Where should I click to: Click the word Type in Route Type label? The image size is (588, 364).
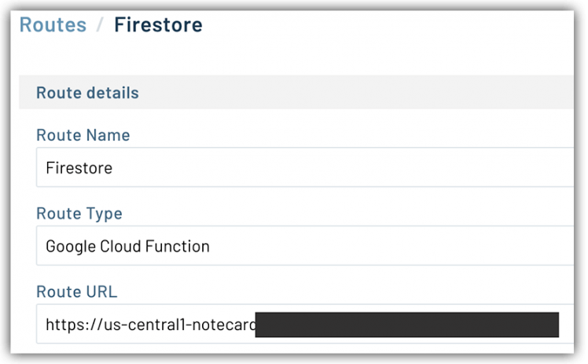[x=105, y=214]
